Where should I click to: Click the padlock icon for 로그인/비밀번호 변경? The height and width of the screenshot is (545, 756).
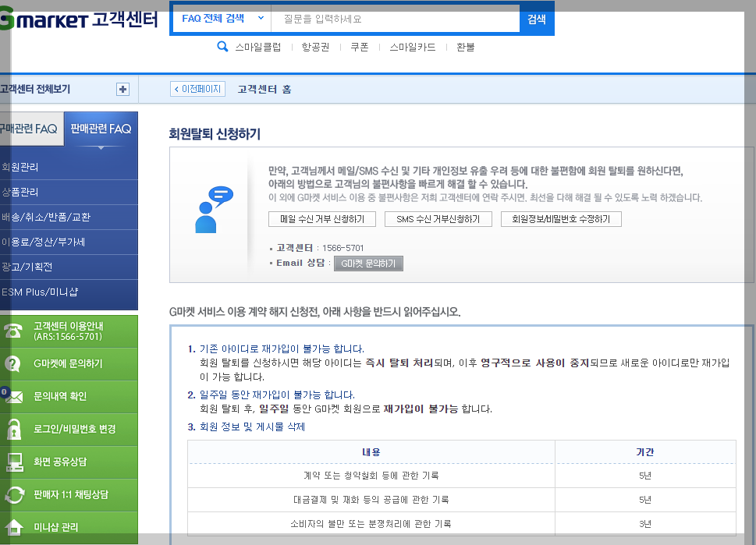[x=14, y=429]
